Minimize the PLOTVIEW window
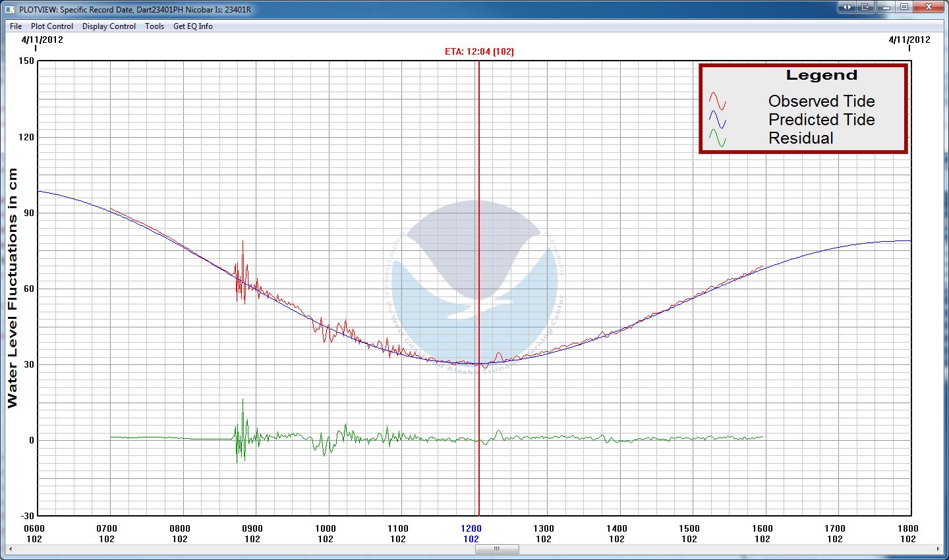The height and width of the screenshot is (560, 949). pyautogui.click(x=885, y=7)
